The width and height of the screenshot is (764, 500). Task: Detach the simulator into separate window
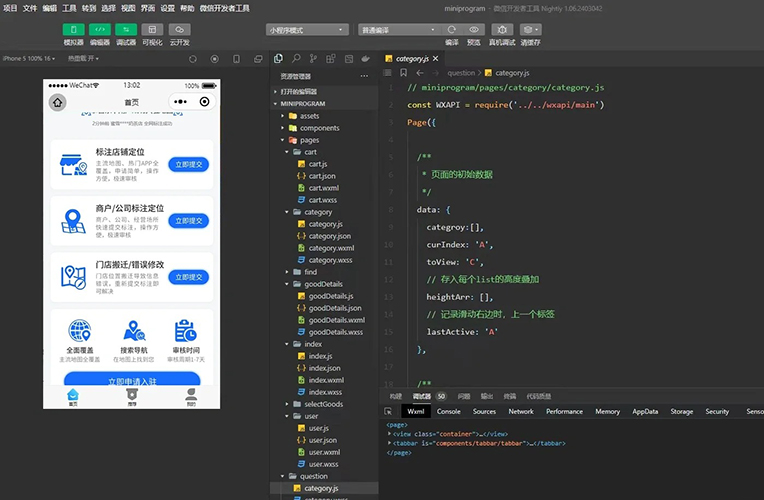pos(258,59)
